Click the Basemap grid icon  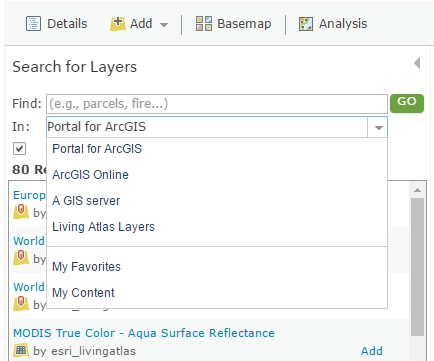coord(204,24)
